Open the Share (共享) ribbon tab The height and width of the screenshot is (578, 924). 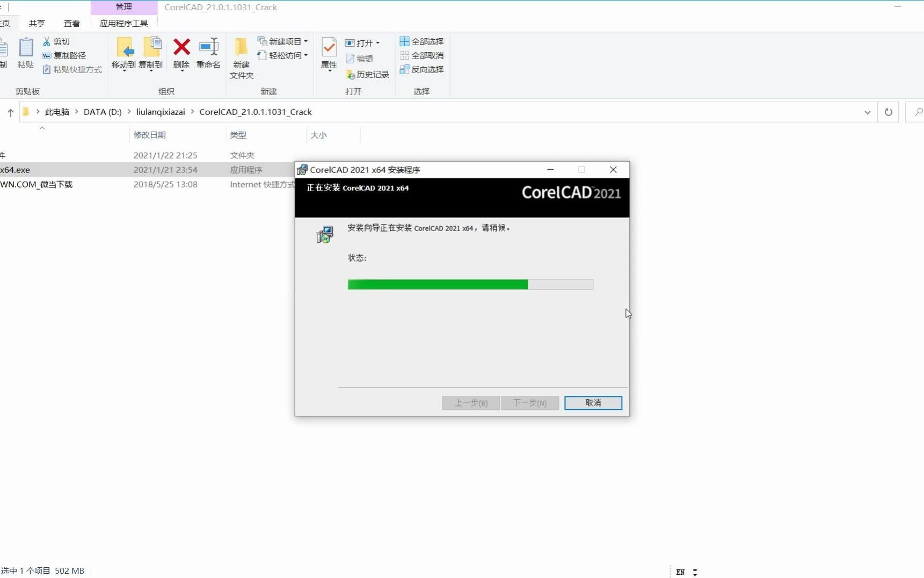[x=37, y=23]
